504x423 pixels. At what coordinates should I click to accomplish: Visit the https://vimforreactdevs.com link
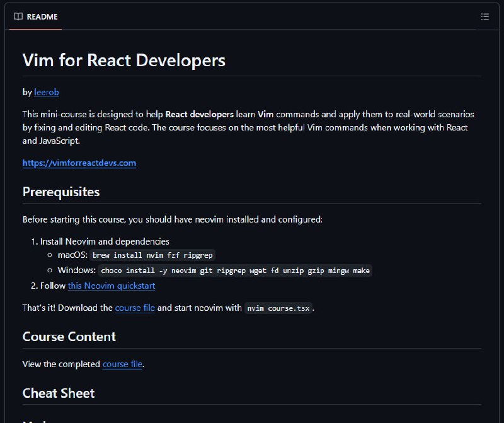pos(79,163)
